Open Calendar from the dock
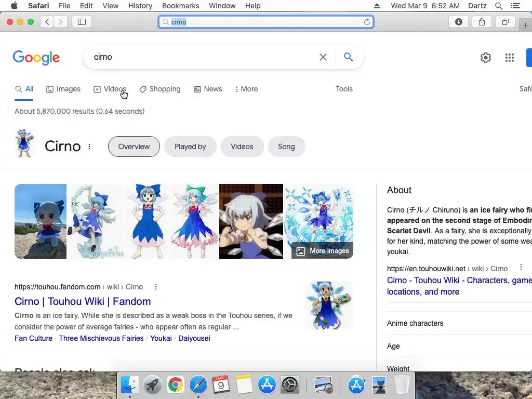Viewport: 532px width, 399px height. pos(221,385)
